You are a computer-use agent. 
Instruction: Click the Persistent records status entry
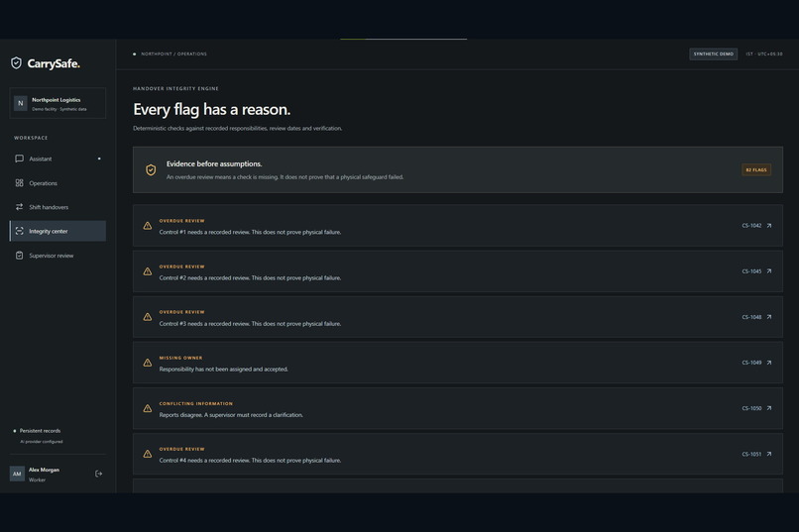pyautogui.click(x=40, y=431)
